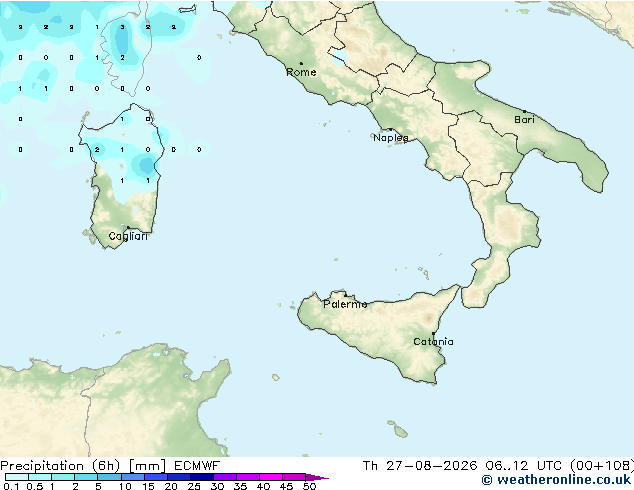634x490 pixels.
Task: Click the '0.5' legend label
Action: pos(35,486)
